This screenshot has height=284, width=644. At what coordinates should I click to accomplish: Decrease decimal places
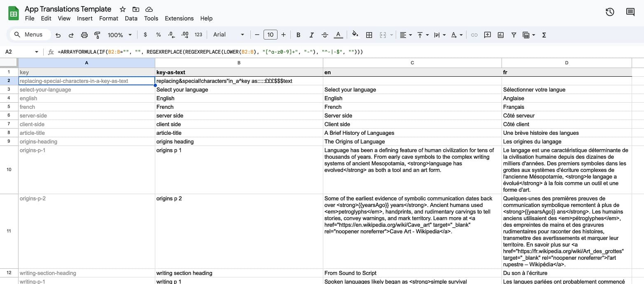coord(172,35)
